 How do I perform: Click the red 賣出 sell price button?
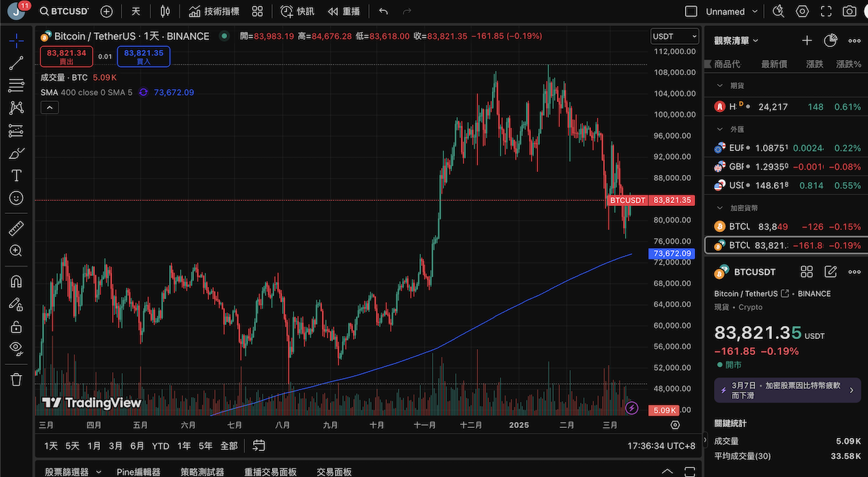pyautogui.click(x=66, y=56)
